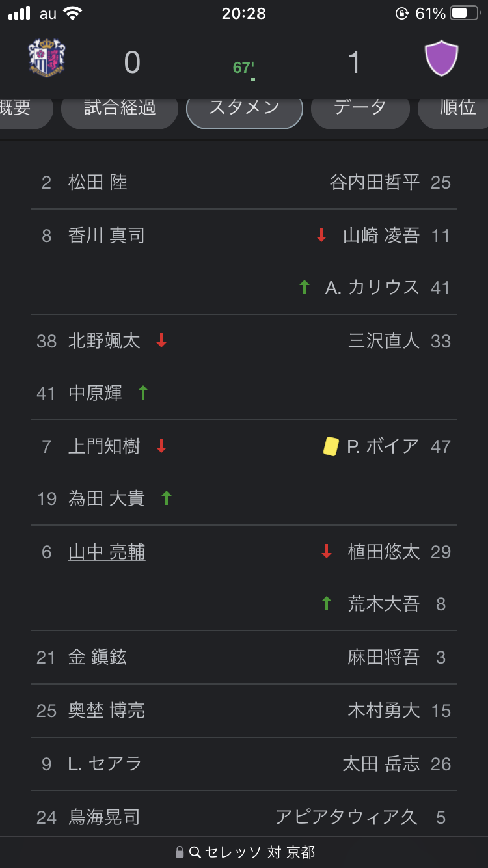Tap green substitution arrow next to A. カリウス
Screen dimensions: 488x868
point(304,288)
